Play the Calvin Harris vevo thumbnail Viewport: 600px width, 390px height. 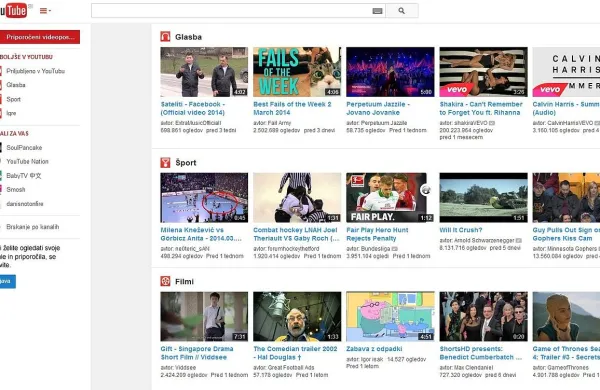[566, 72]
